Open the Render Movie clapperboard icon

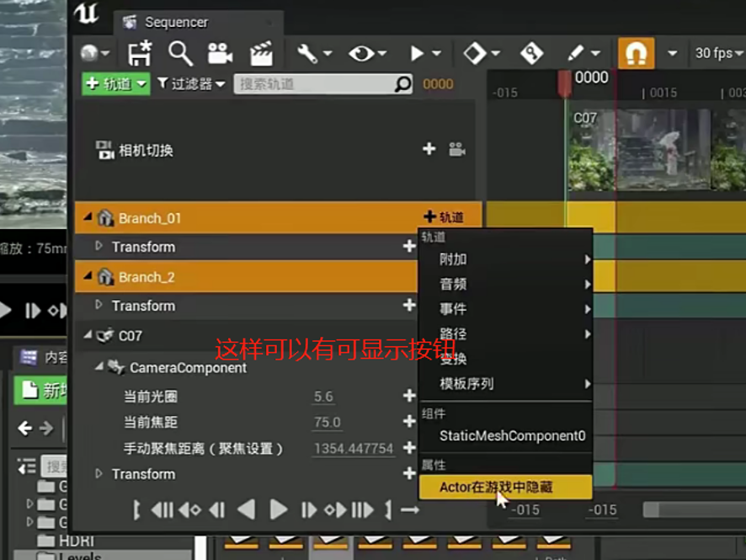(261, 52)
